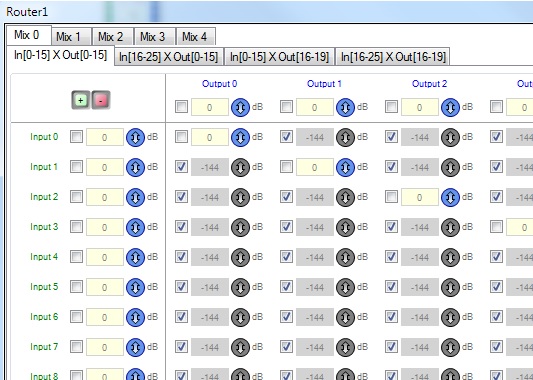Switch to the Mix 3 tab

(x=155, y=36)
